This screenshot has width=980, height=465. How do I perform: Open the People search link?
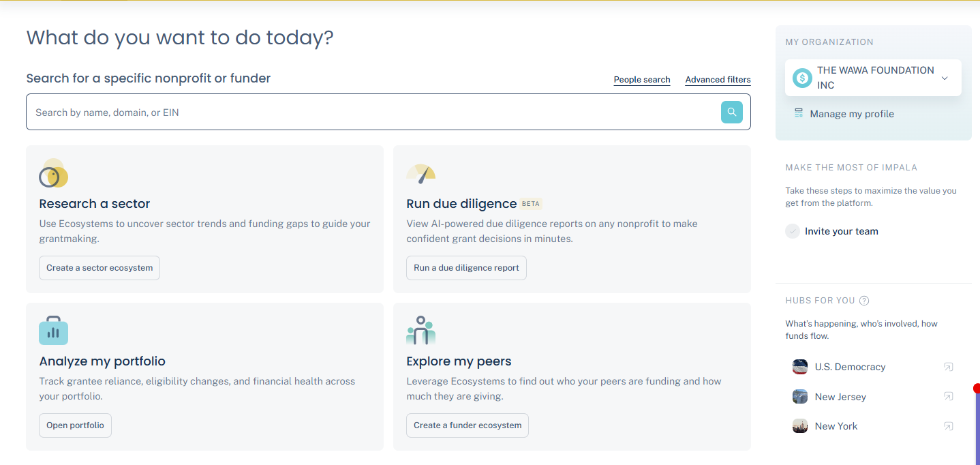(x=642, y=80)
